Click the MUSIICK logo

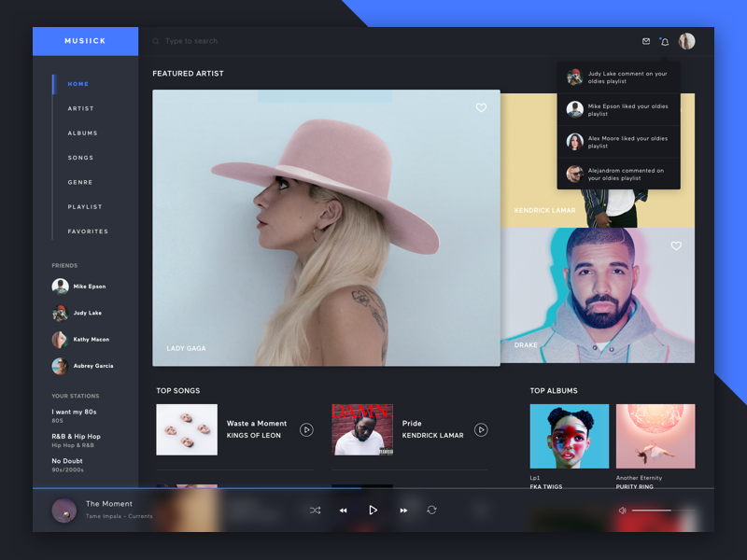[85, 40]
